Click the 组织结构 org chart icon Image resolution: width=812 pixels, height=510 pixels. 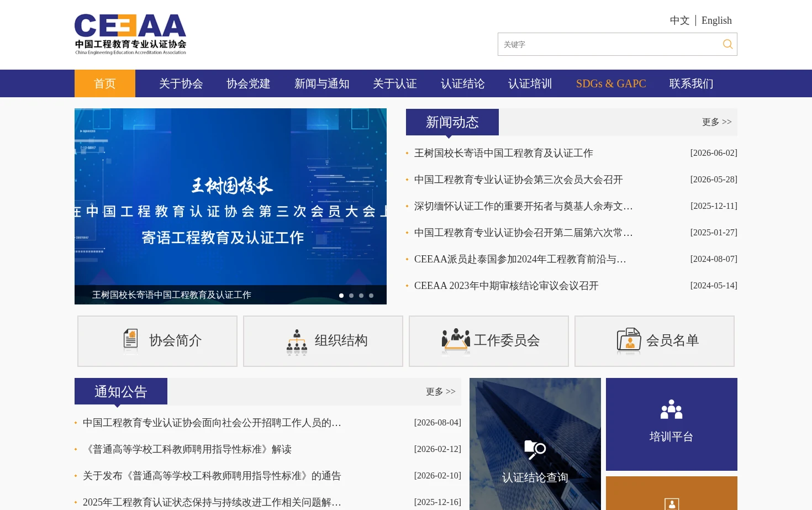pyautogui.click(x=297, y=342)
